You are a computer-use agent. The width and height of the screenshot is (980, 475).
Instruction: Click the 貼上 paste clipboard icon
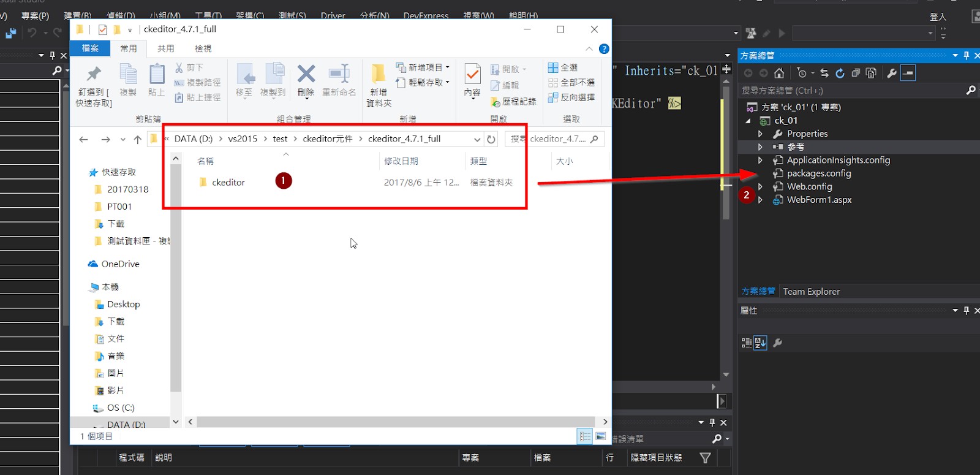(157, 74)
